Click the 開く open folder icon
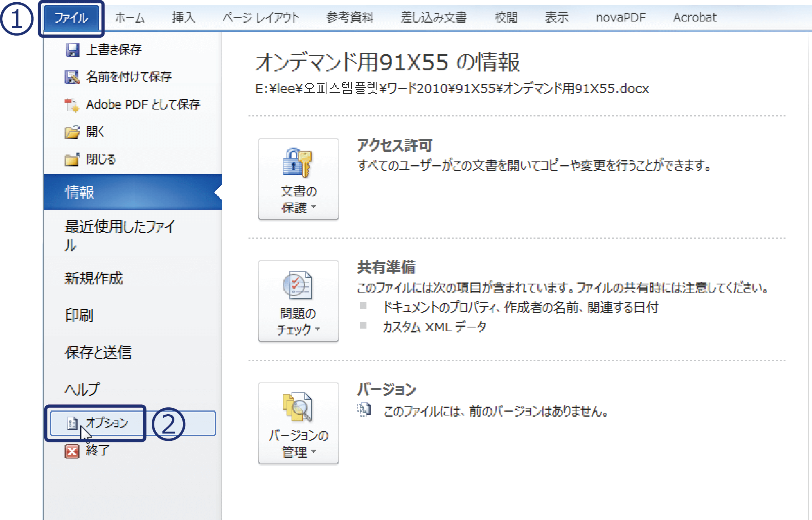Image resolution: width=812 pixels, height=520 pixels. [x=72, y=132]
